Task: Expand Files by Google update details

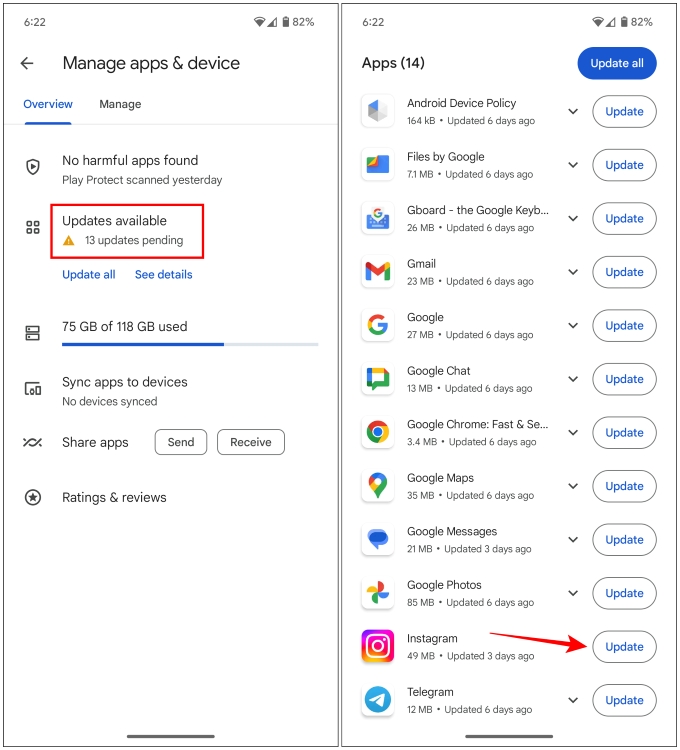Action: 573,165
